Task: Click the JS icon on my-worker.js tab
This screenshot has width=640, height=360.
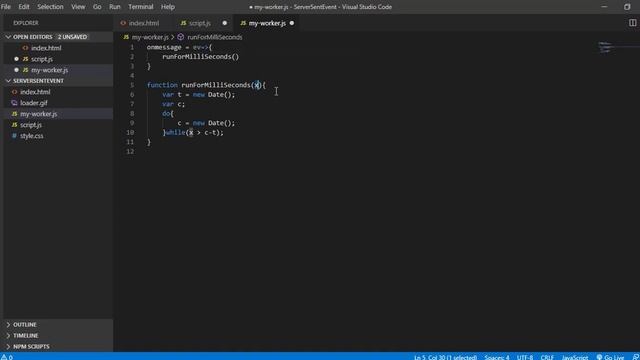Action: 243,23
